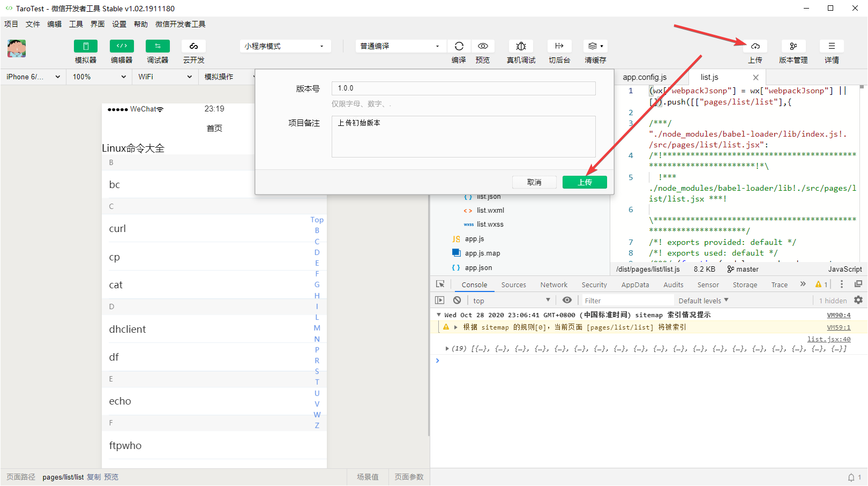This screenshot has height=486, width=868.
Task: Open the 100% zoom dropdown
Action: (x=99, y=77)
